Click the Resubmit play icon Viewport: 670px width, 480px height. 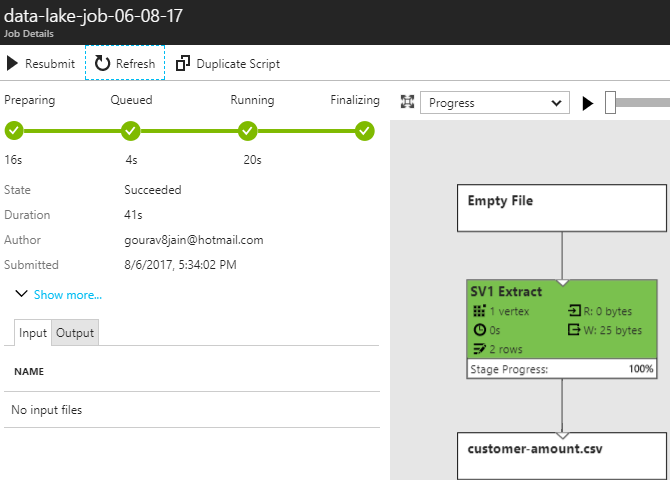point(12,63)
